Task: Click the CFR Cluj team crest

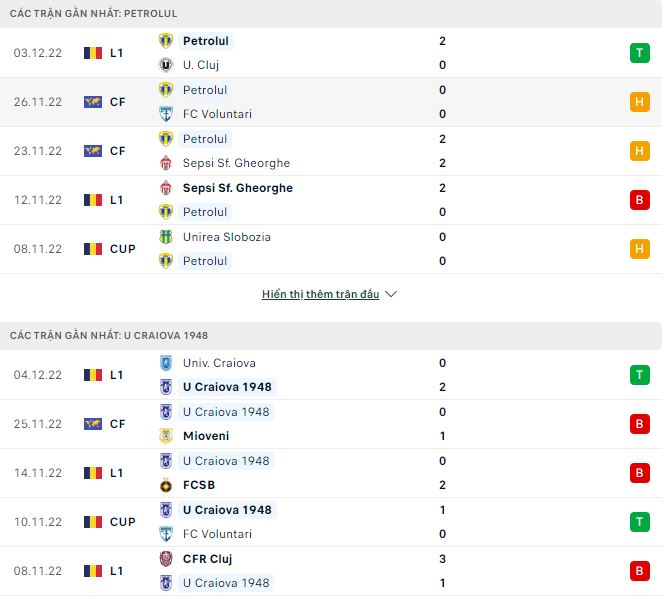Action: [166, 559]
